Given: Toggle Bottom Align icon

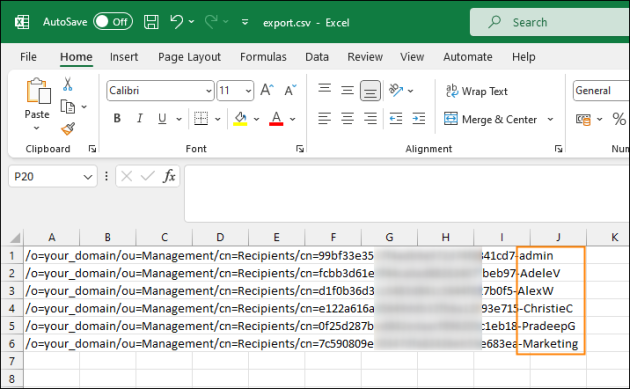Looking at the screenshot, I should (x=370, y=90).
